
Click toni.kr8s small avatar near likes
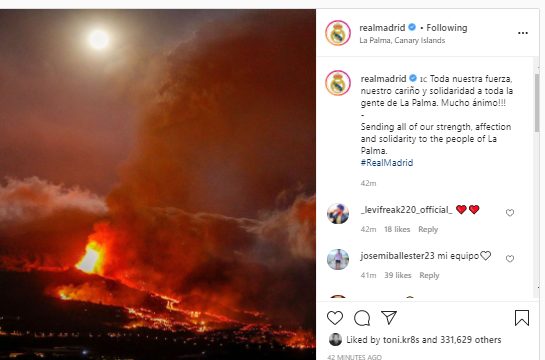click(x=335, y=339)
